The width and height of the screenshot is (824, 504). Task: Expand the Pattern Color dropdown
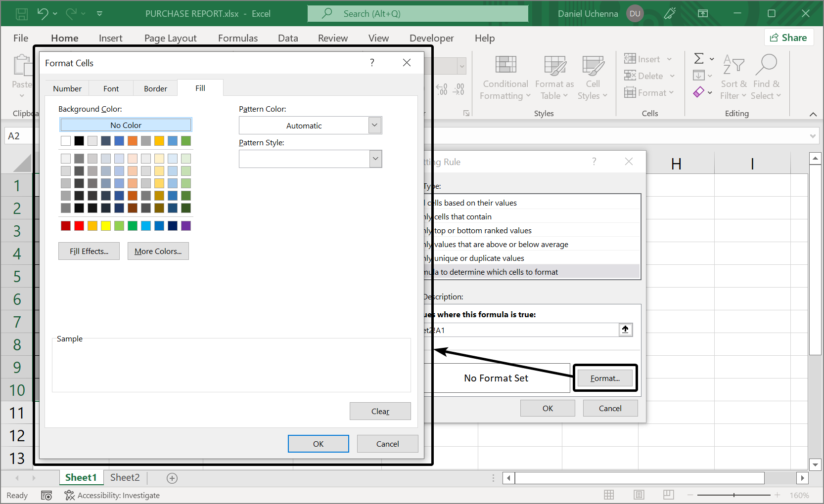click(x=375, y=126)
